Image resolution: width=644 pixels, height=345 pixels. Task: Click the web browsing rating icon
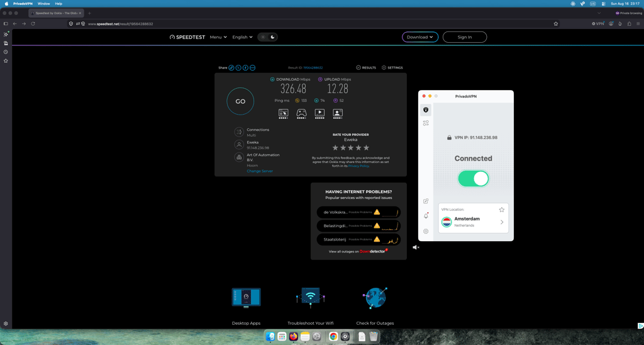coord(284,113)
